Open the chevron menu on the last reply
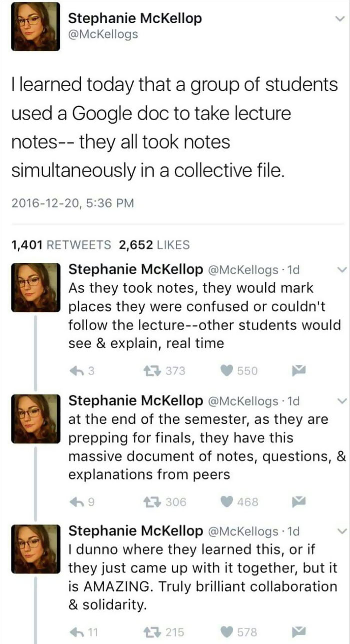The image size is (350, 644). click(342, 531)
